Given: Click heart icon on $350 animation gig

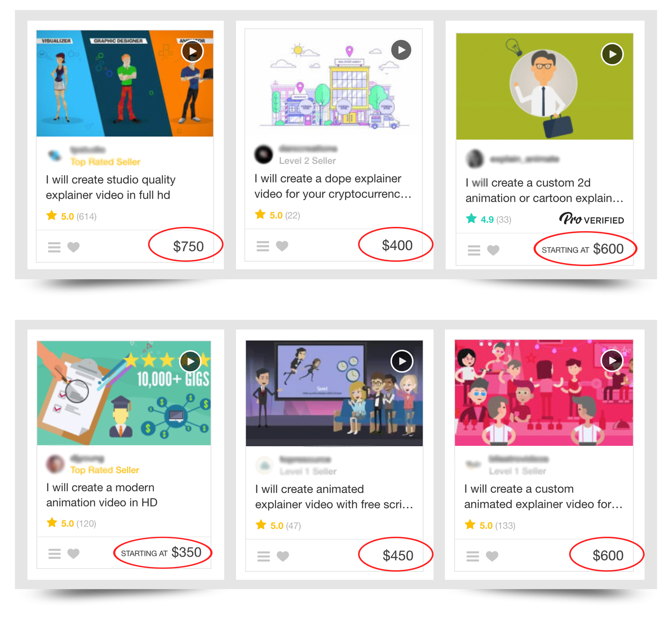Looking at the screenshot, I should (73, 553).
